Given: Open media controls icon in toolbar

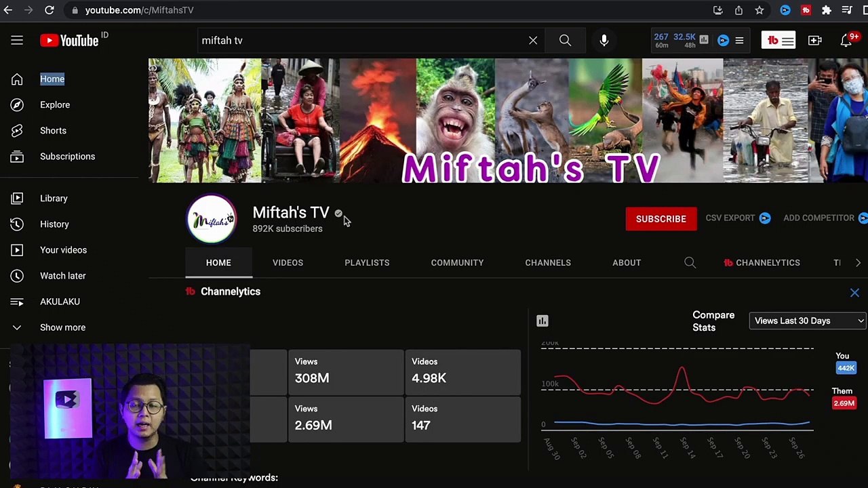Looking at the screenshot, I should pos(847,10).
